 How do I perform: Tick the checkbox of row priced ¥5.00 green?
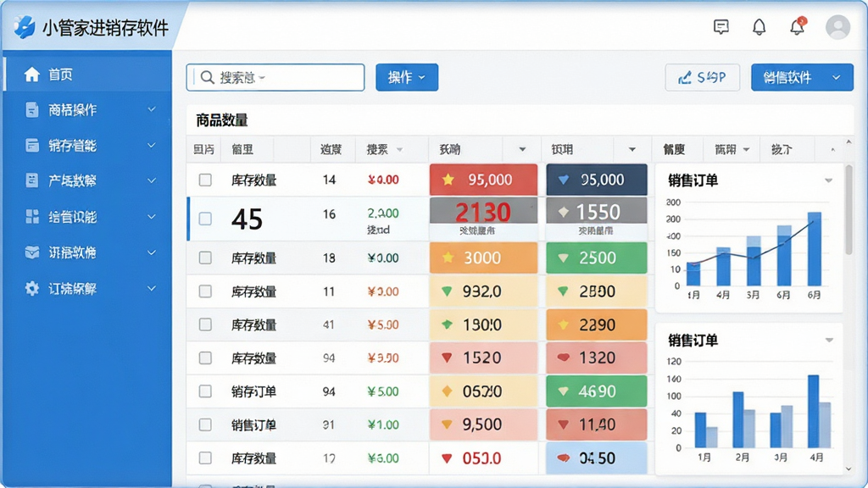tap(205, 391)
